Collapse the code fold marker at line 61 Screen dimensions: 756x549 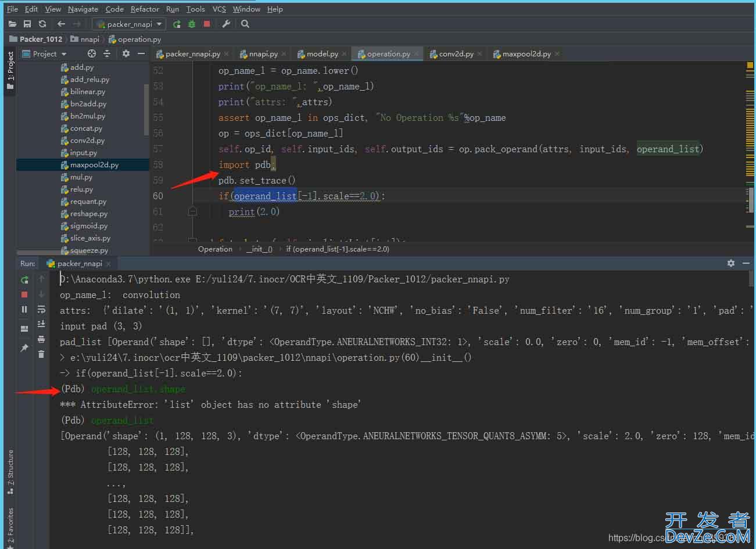click(192, 212)
